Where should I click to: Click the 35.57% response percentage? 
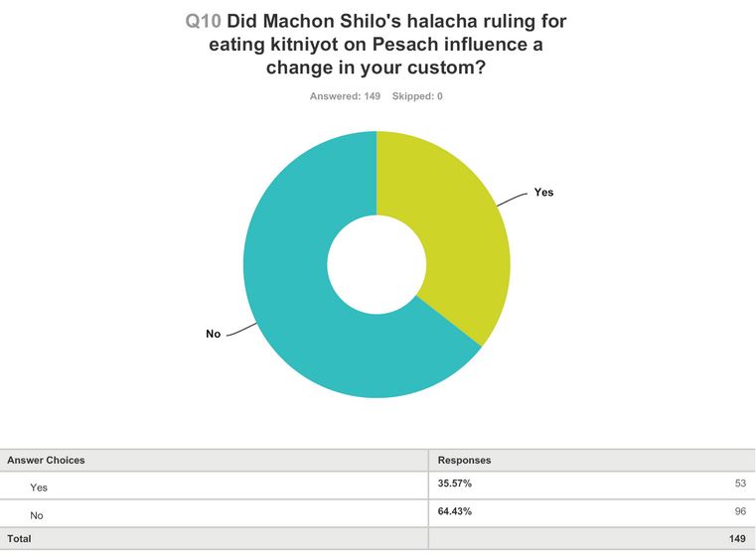[454, 484]
